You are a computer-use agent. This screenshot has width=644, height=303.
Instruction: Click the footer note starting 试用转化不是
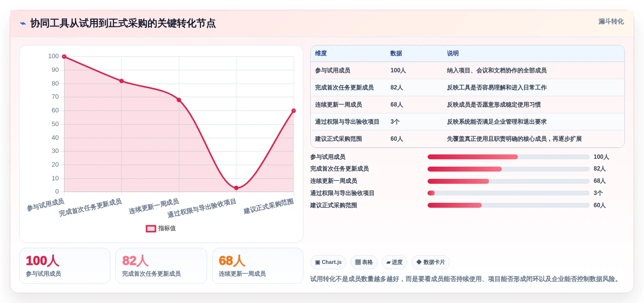click(x=466, y=279)
